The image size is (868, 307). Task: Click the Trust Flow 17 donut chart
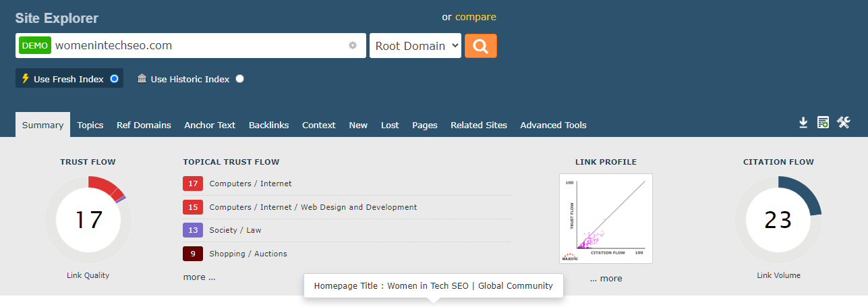88,220
